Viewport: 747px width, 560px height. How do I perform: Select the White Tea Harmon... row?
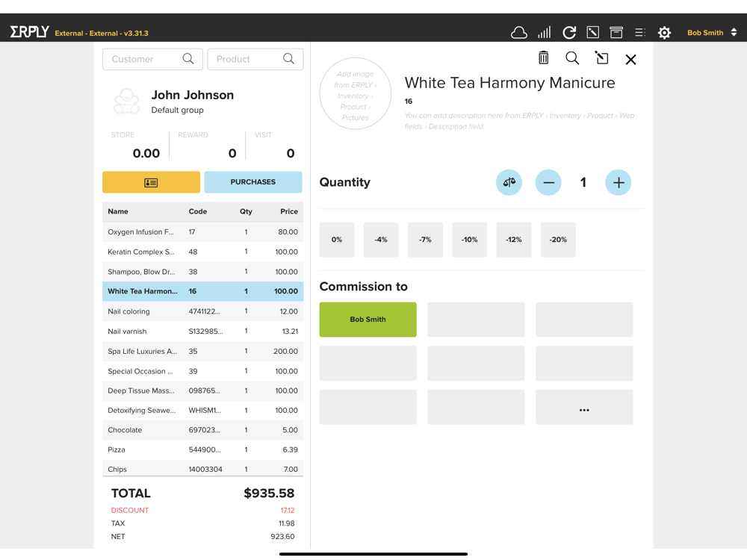203,291
